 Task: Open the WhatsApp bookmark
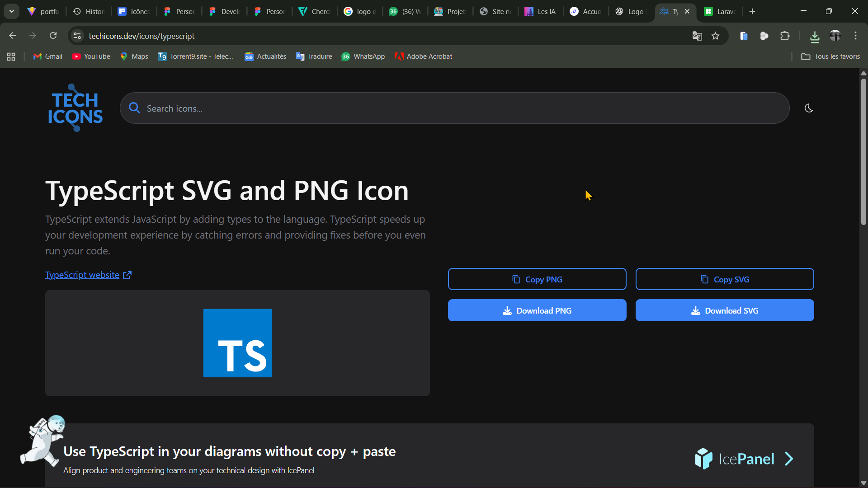pos(363,56)
